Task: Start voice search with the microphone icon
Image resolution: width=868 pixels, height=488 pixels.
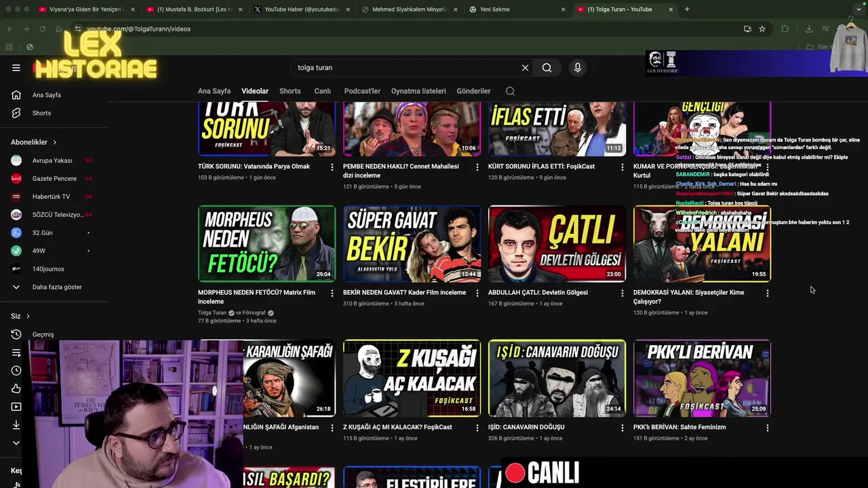Action: pos(578,68)
